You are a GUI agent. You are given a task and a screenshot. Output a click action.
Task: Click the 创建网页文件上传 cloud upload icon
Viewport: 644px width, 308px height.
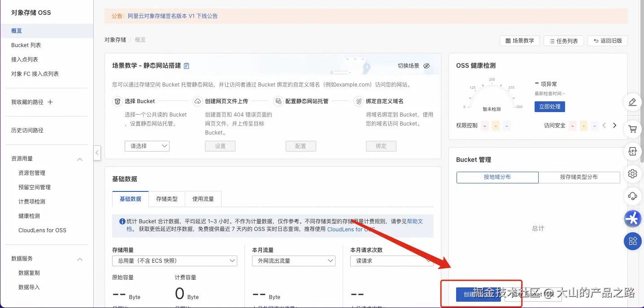click(197, 101)
